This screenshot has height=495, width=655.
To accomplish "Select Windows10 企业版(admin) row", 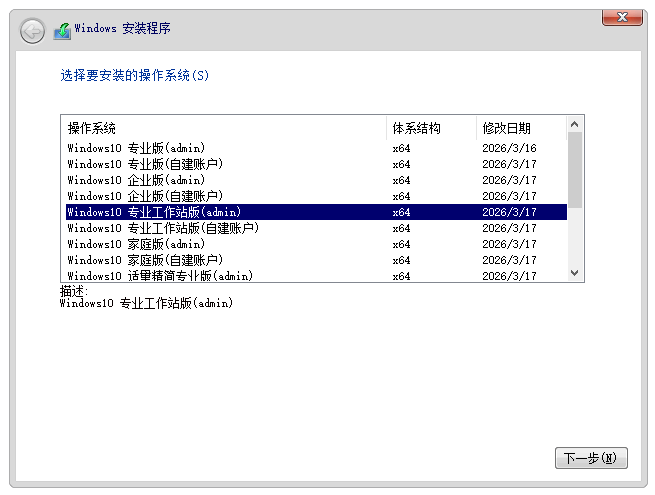I will click(x=316, y=180).
